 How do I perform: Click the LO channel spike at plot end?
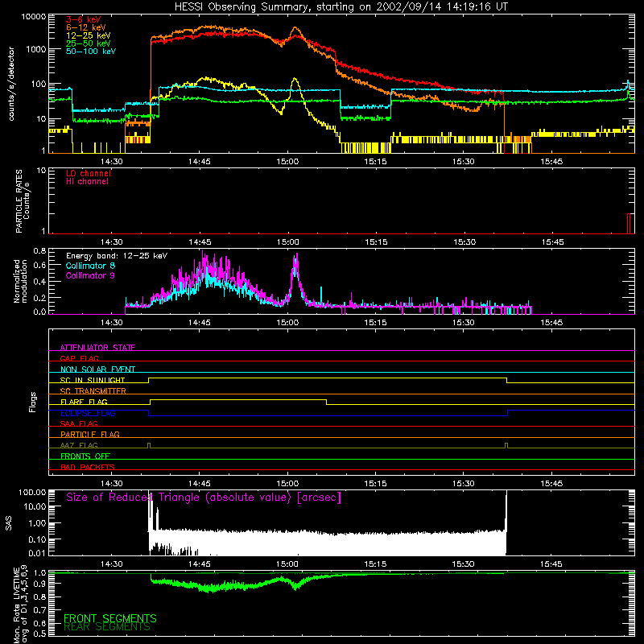point(629,224)
